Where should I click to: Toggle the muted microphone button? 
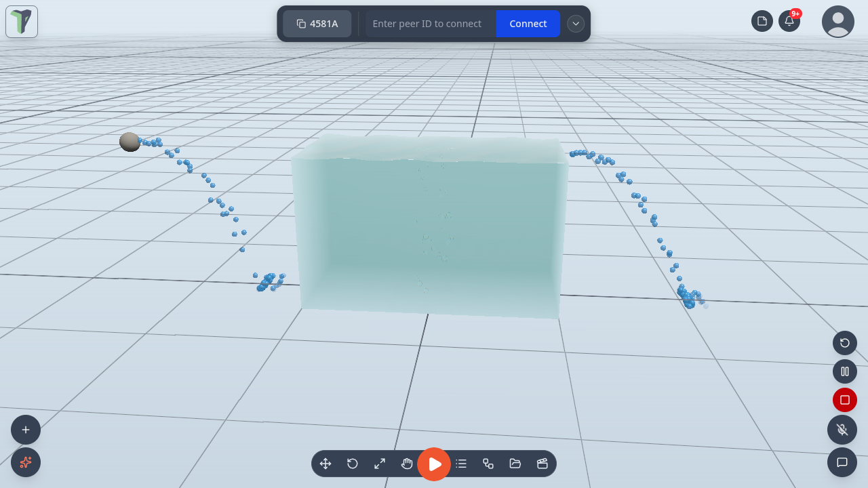[x=842, y=430]
